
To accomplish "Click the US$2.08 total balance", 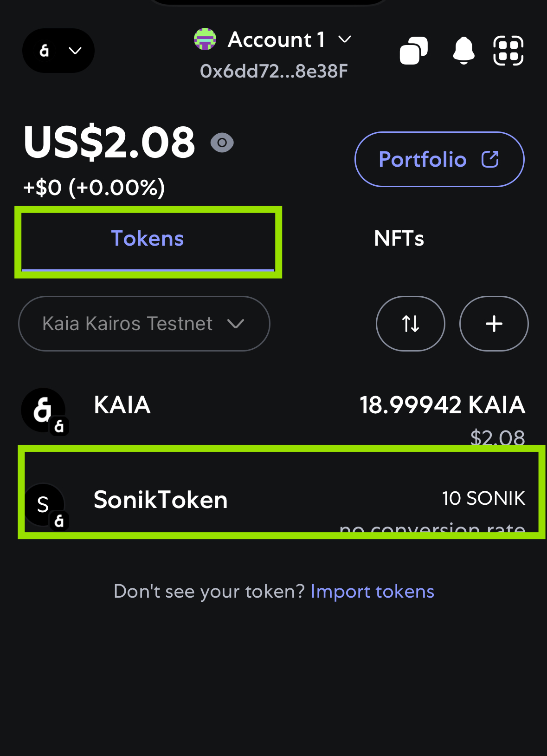I will (x=109, y=143).
